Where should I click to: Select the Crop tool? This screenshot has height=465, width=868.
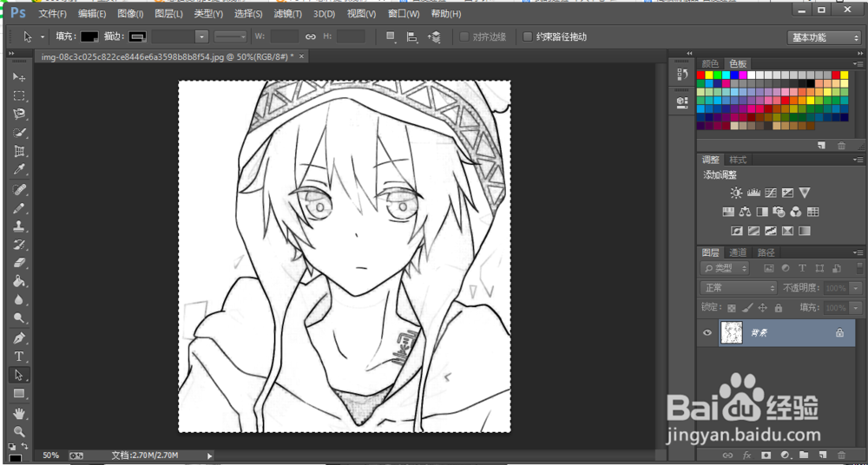19,151
